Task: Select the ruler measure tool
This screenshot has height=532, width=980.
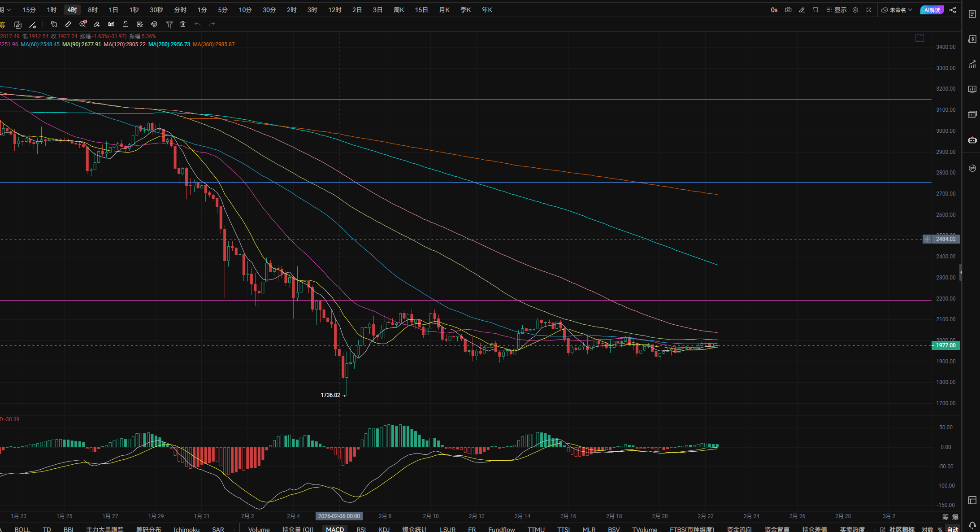Action: point(68,24)
